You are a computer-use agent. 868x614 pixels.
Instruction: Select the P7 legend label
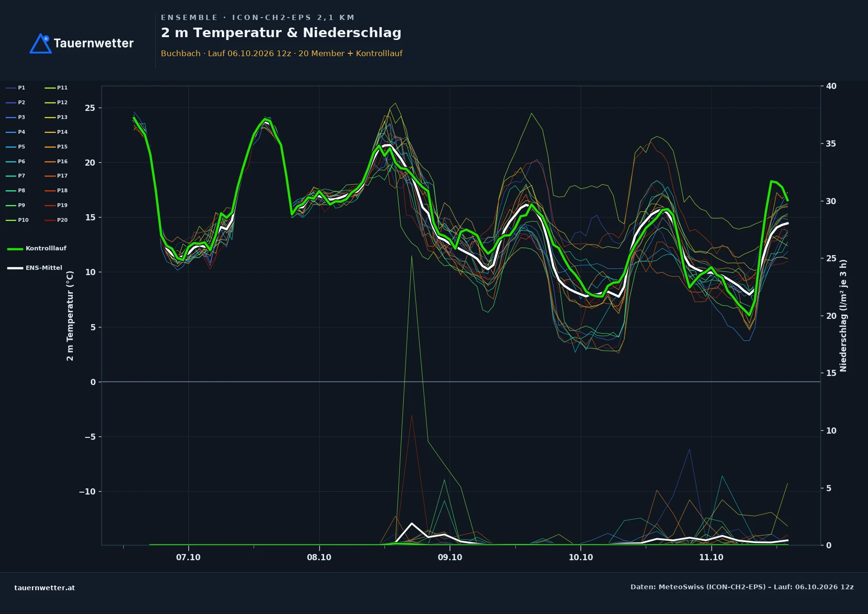tap(21, 176)
